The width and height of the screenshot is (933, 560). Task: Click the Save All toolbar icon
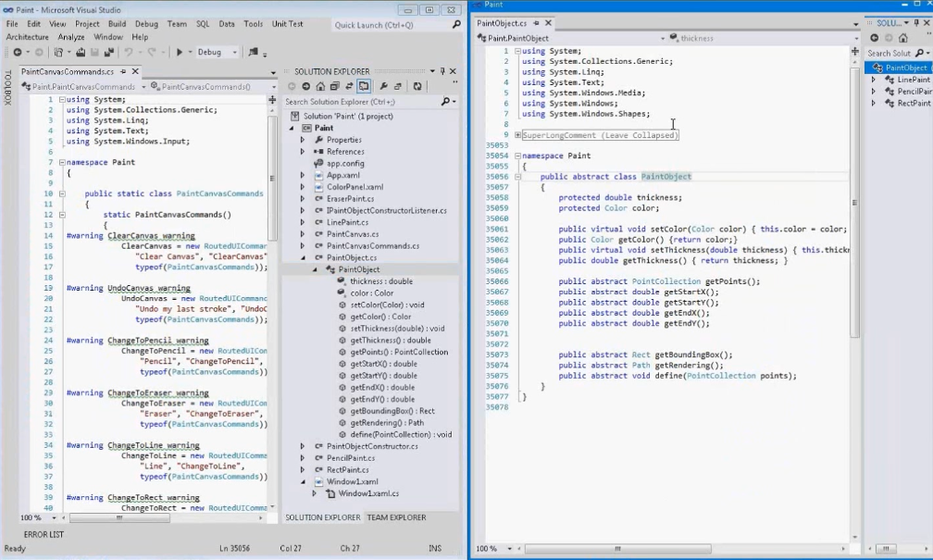pos(109,53)
